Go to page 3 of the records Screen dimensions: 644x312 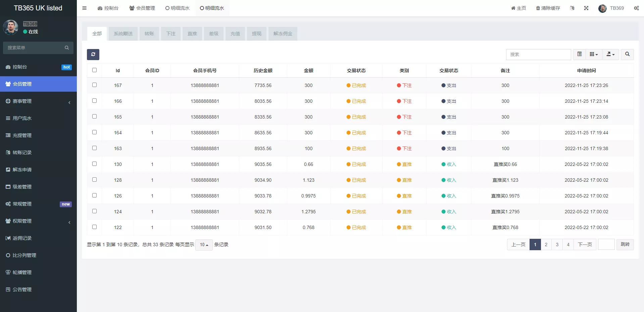[557, 244]
